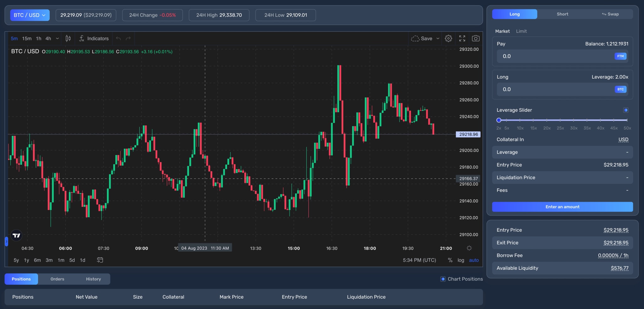Expand the extra timeframes chevron next to 4h

click(x=57, y=38)
